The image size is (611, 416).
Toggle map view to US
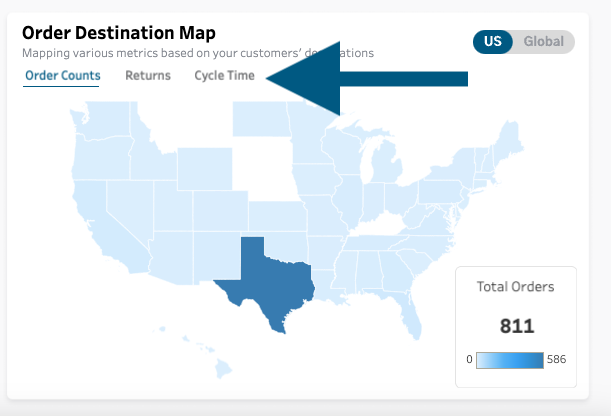(493, 42)
